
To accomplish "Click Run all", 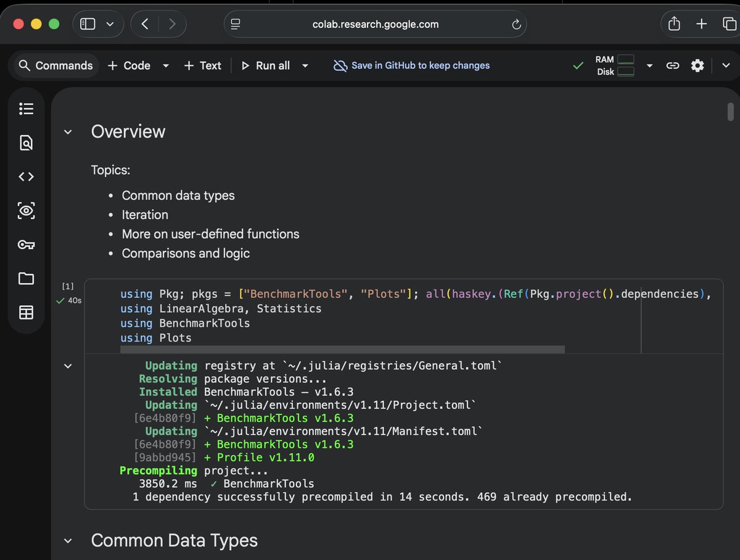I will click(266, 65).
